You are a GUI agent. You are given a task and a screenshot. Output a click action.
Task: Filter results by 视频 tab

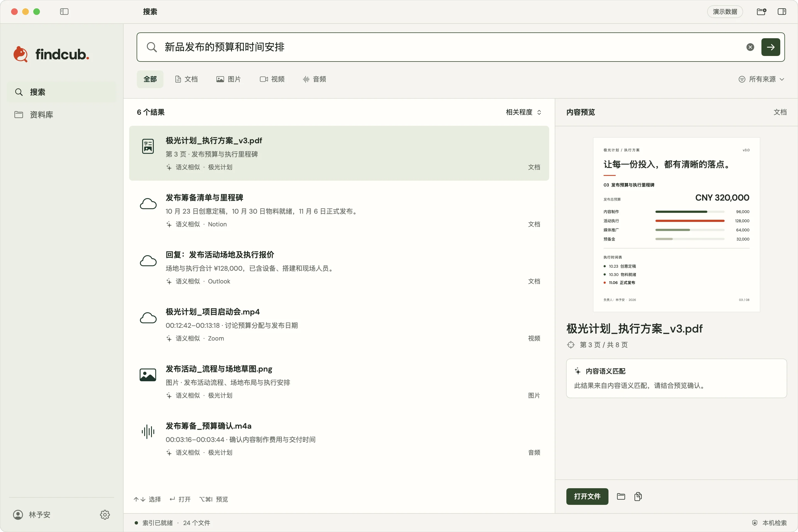(x=272, y=79)
